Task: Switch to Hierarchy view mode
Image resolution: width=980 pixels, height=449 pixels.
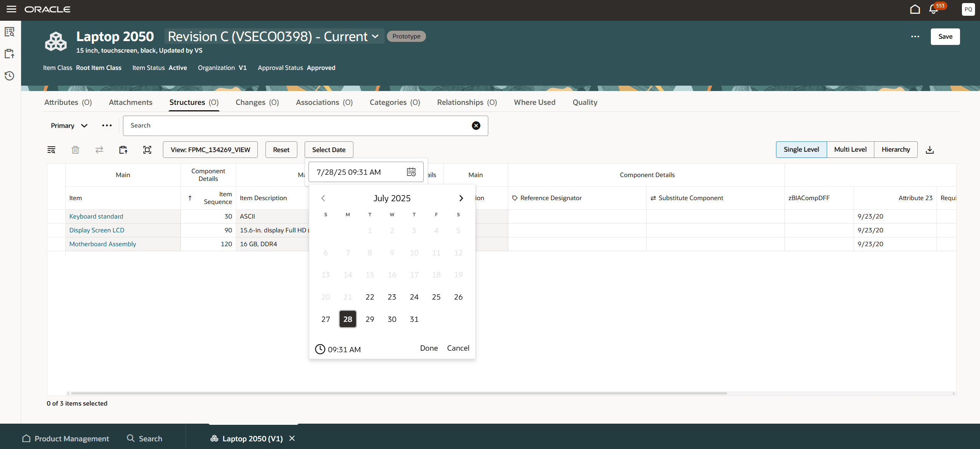Action: pos(895,149)
